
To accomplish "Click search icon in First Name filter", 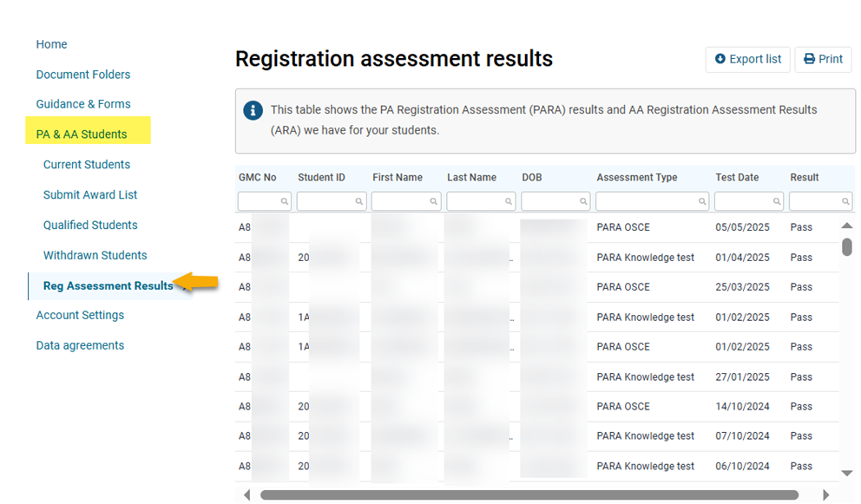I will (433, 201).
